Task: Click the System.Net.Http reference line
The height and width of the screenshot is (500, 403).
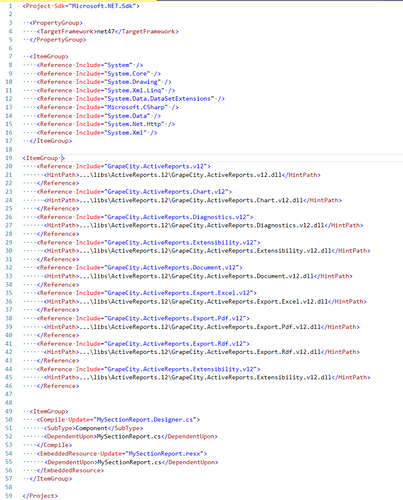Action: [106, 124]
